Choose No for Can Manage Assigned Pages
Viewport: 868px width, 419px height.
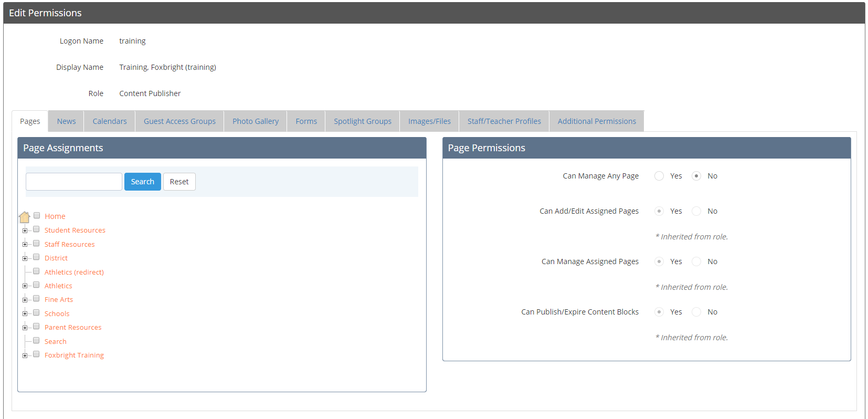[x=696, y=261]
